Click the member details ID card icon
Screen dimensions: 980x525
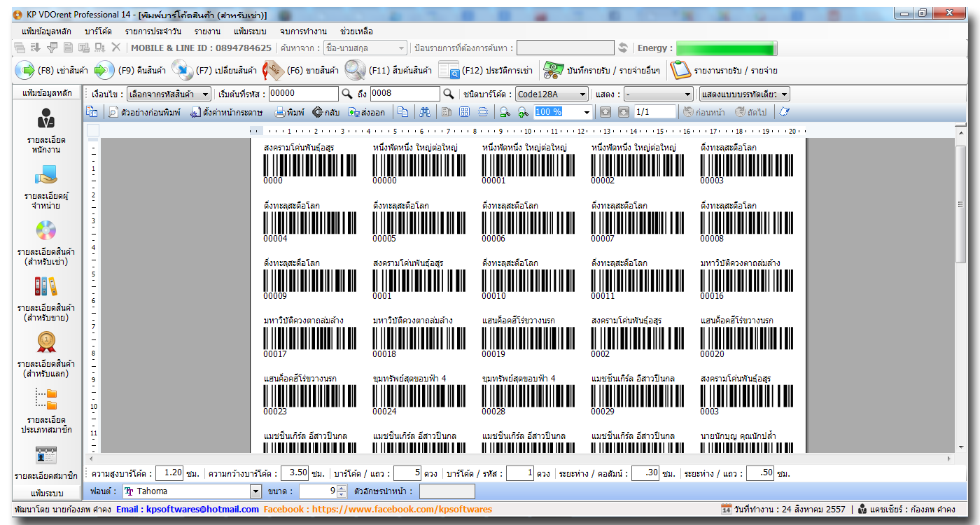[x=45, y=455]
